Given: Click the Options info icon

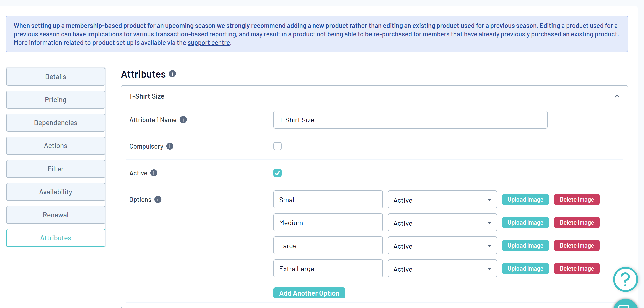Looking at the screenshot, I should pyautogui.click(x=158, y=199).
